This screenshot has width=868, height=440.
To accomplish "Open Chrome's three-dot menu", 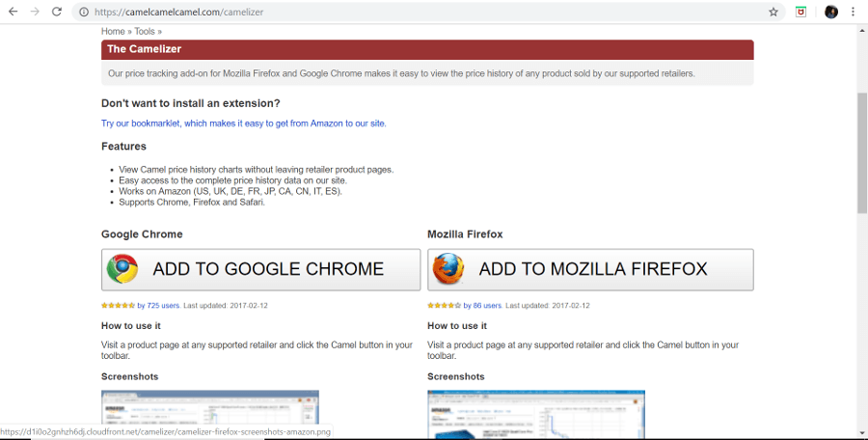I will click(853, 12).
